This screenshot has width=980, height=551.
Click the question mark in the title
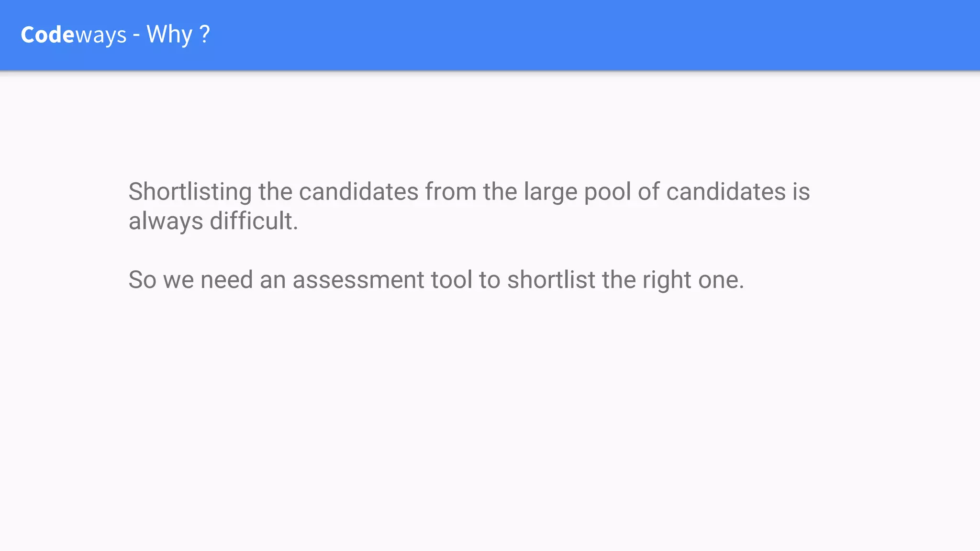(x=204, y=35)
